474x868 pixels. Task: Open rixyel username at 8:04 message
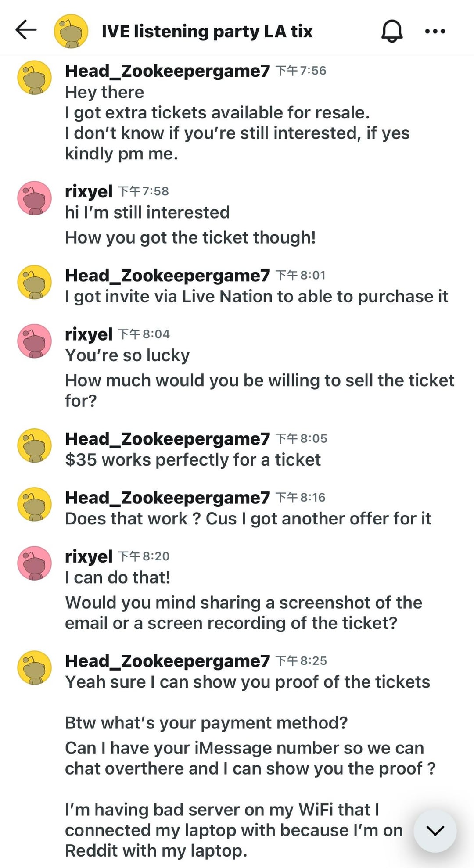click(89, 334)
